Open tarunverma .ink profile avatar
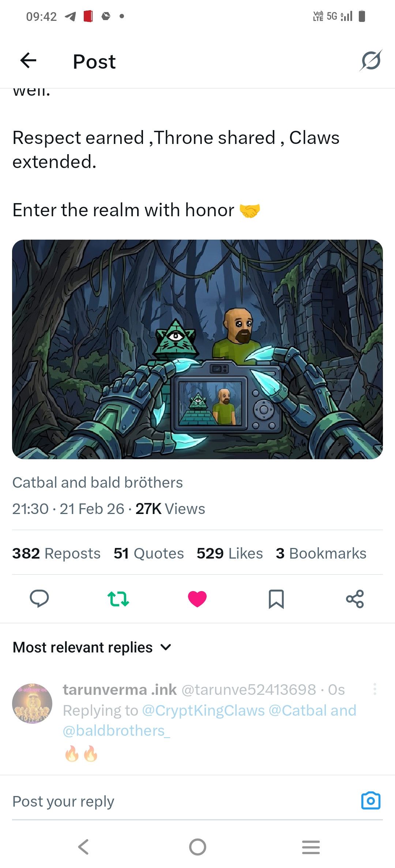Image resolution: width=395 pixels, height=868 pixels. (x=32, y=703)
